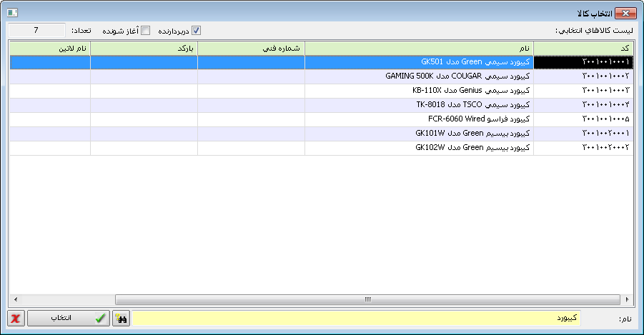
Task: Click the horizontal scrollbar left arrow
Action: pos(14,300)
